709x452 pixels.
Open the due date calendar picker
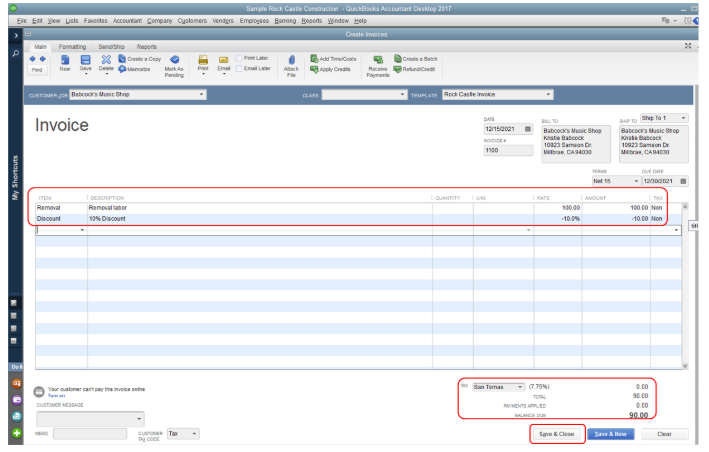[x=683, y=181]
